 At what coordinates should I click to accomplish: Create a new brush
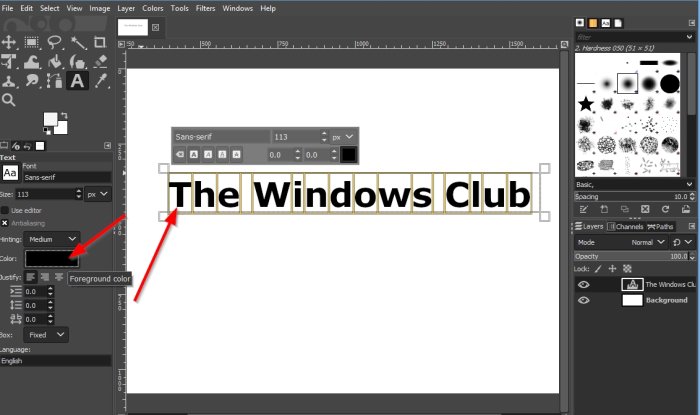(604, 209)
